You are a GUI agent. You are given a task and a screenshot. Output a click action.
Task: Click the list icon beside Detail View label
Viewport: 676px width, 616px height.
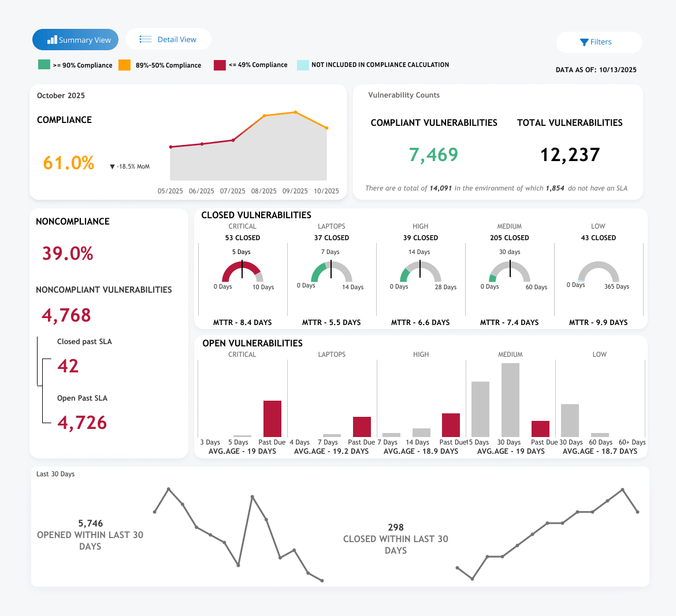(x=144, y=39)
